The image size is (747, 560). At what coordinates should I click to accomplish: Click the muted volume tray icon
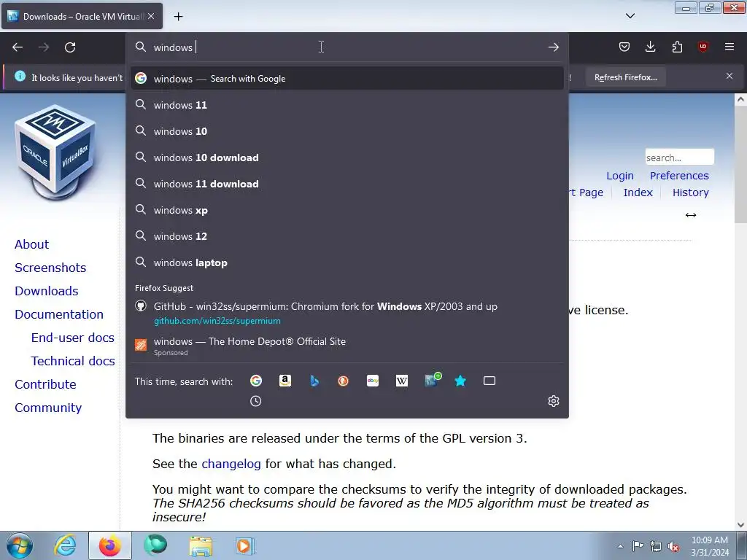coord(673,546)
